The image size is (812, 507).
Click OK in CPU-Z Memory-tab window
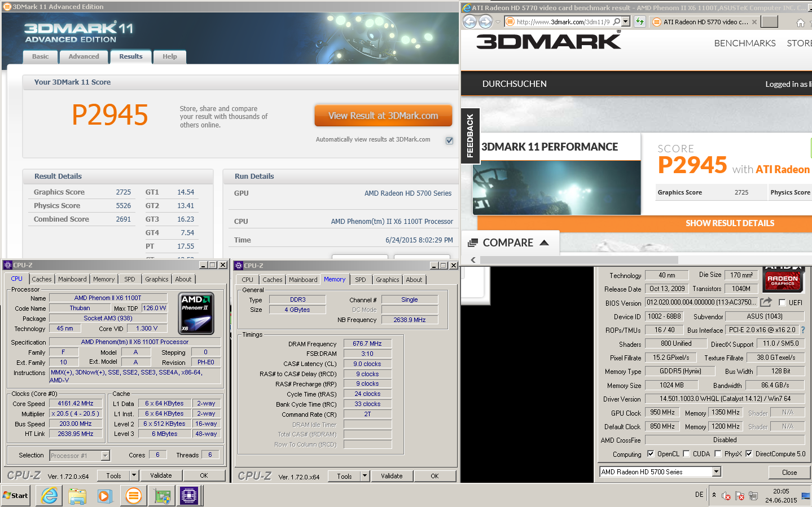coord(434,476)
